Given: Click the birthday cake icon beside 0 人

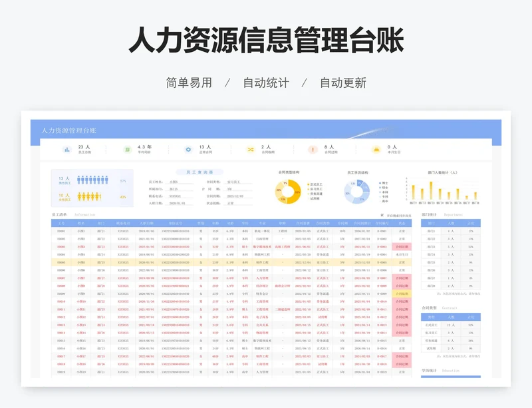Looking at the screenshot, I should click(x=376, y=150).
